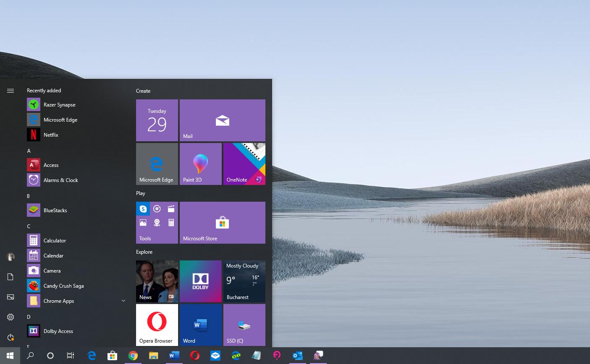This screenshot has width=590, height=364.
Task: Select letter A header in app list
Action: pyautogui.click(x=29, y=151)
